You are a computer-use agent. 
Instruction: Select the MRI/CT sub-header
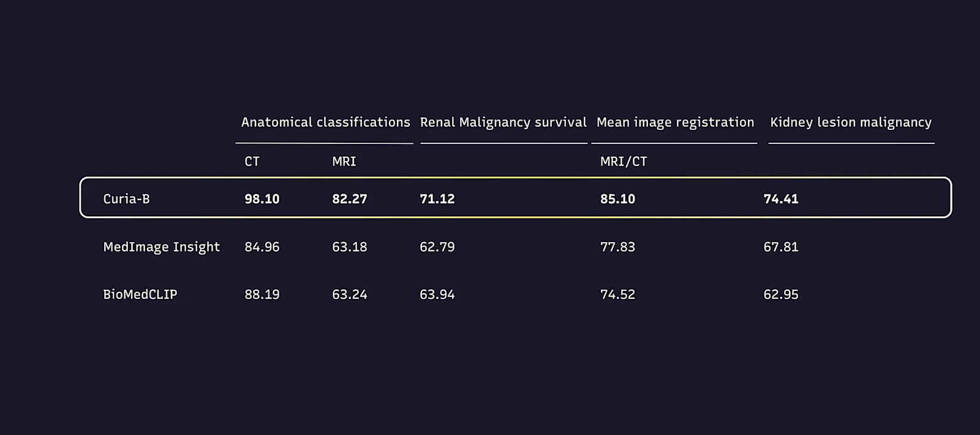(x=624, y=161)
